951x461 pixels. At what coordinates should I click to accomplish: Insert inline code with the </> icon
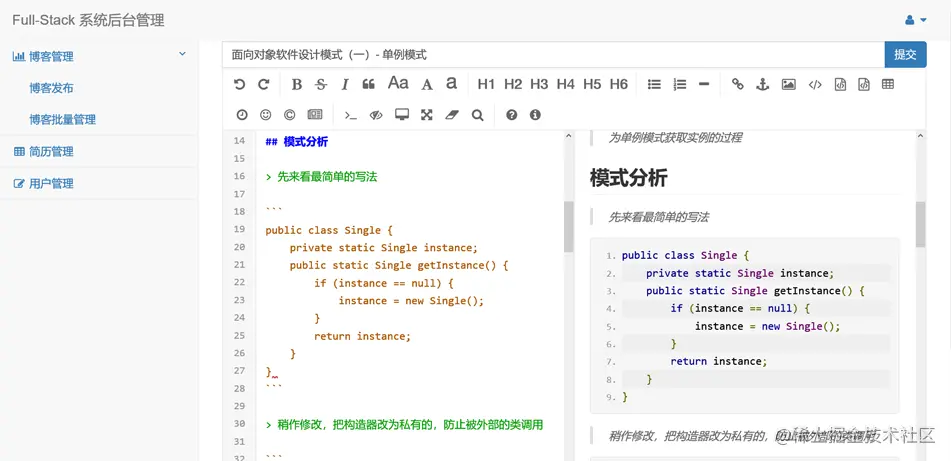815,84
